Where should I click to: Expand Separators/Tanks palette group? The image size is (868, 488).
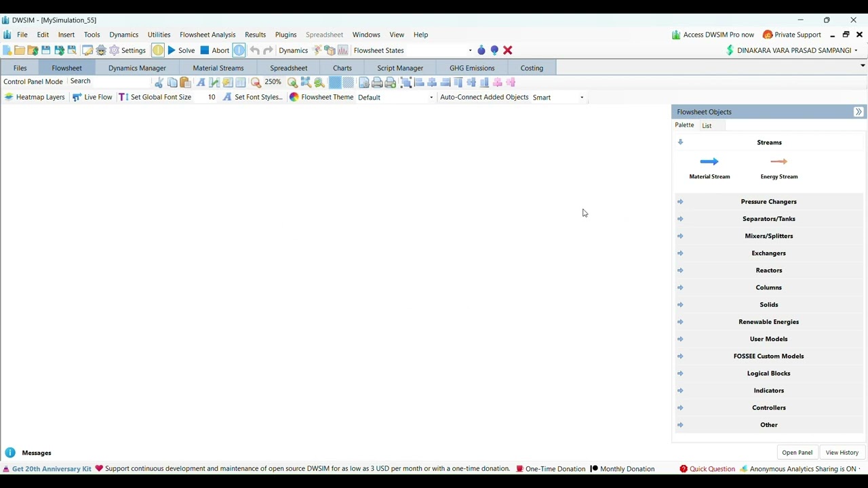click(x=769, y=218)
